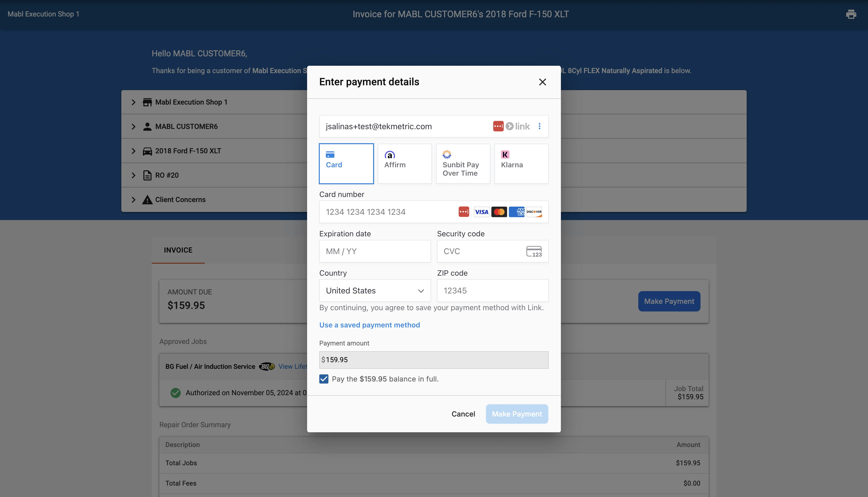The height and width of the screenshot is (497, 868).
Task: Click the warning icon beside Client Concerns
Action: 147,200
